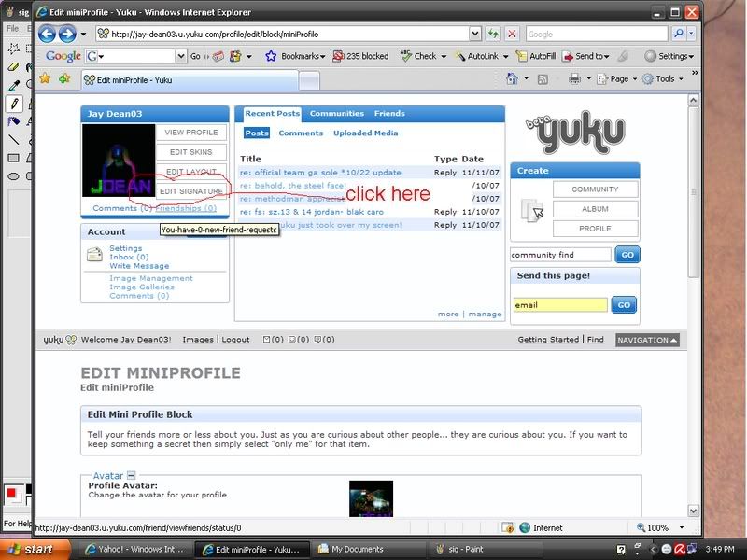This screenshot has height=560, width=747.
Task: Click GO next to community find
Action: pyautogui.click(x=627, y=255)
